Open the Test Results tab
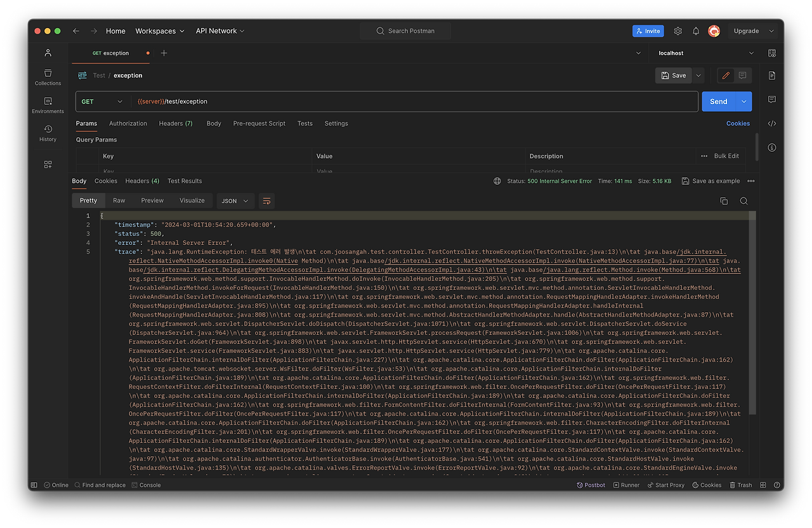Image resolution: width=812 pixels, height=528 pixels. tap(184, 181)
